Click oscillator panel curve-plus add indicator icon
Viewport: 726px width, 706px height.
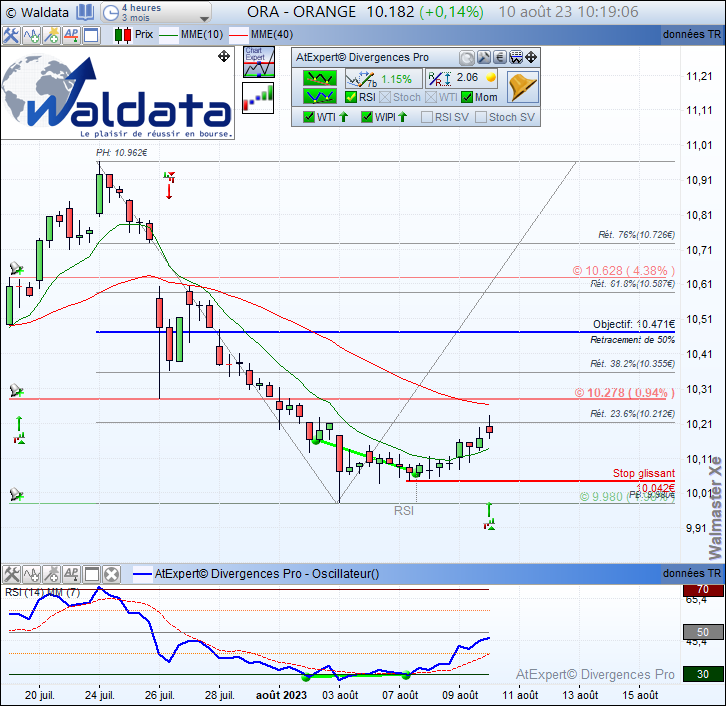coord(31,575)
